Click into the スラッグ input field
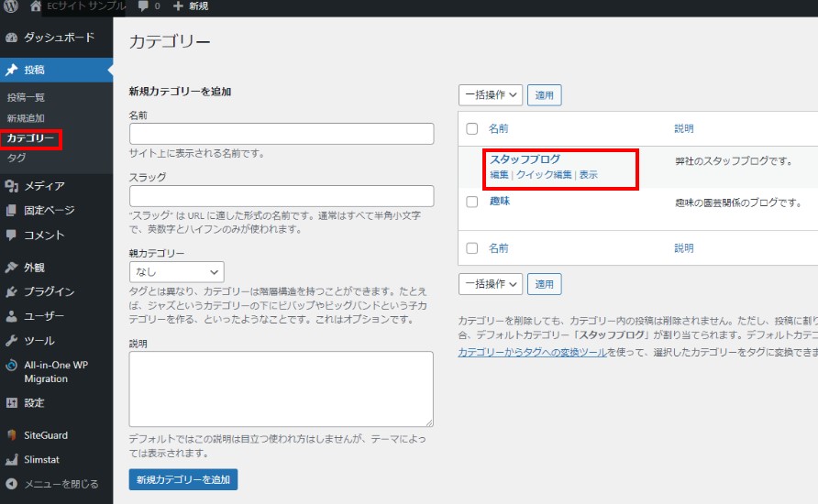This screenshot has height=504, width=818. click(282, 196)
